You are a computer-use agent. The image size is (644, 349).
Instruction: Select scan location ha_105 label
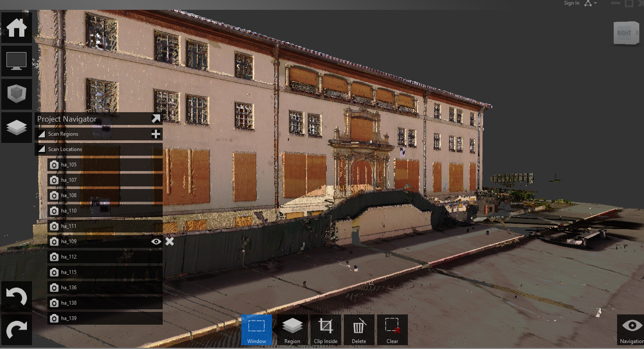pos(69,165)
